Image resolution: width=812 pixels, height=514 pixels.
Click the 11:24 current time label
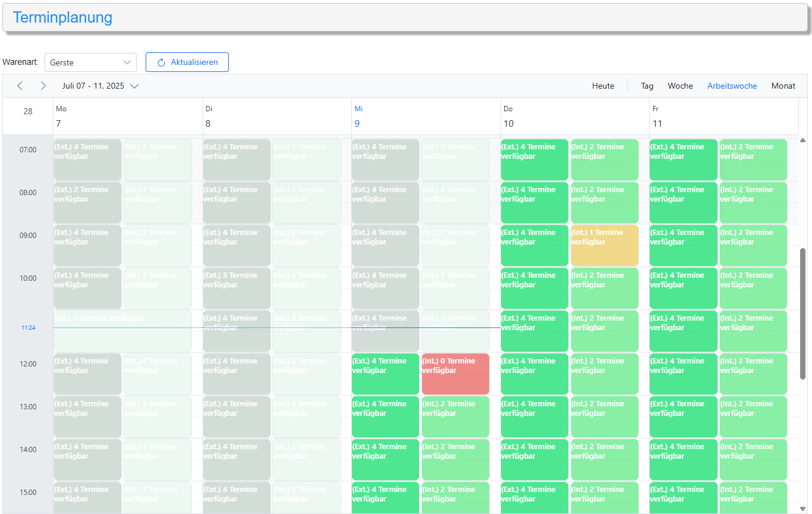tap(28, 328)
